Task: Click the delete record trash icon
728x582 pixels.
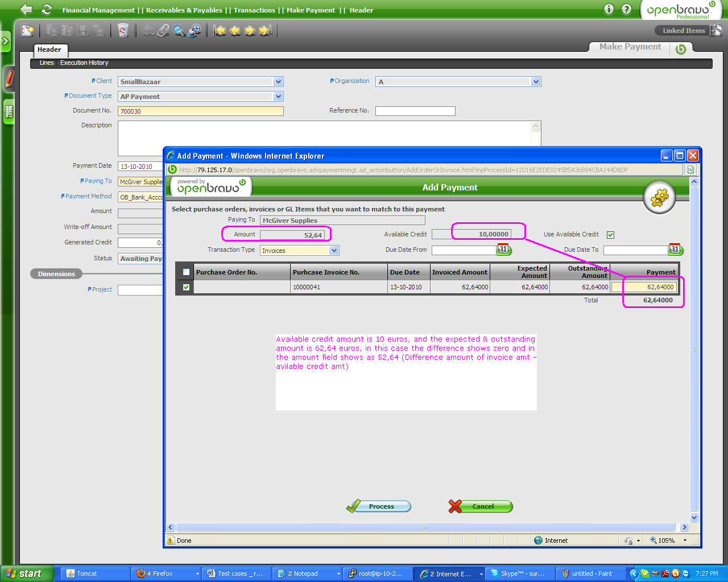Action: click(x=123, y=30)
